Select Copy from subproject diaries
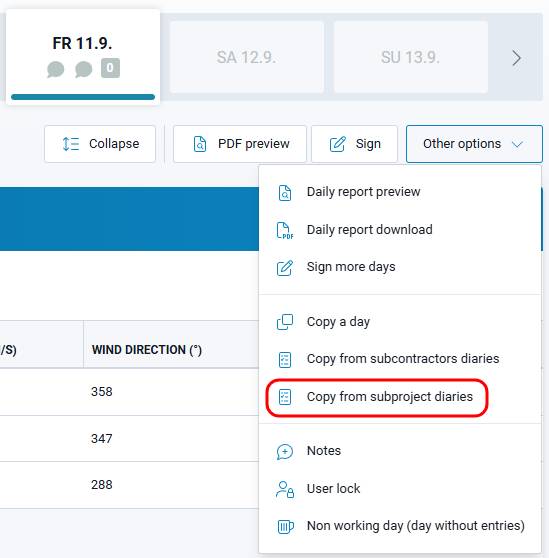This screenshot has height=558, width=549. [x=377, y=397]
